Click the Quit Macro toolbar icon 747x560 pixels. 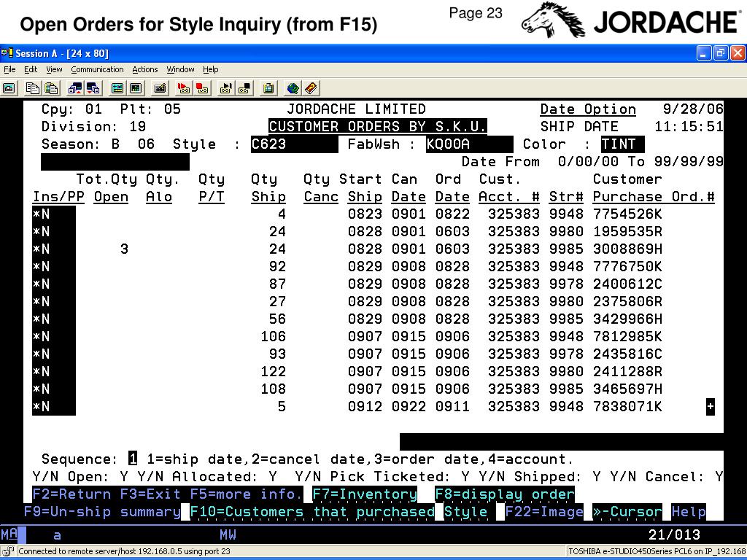pos(244,88)
